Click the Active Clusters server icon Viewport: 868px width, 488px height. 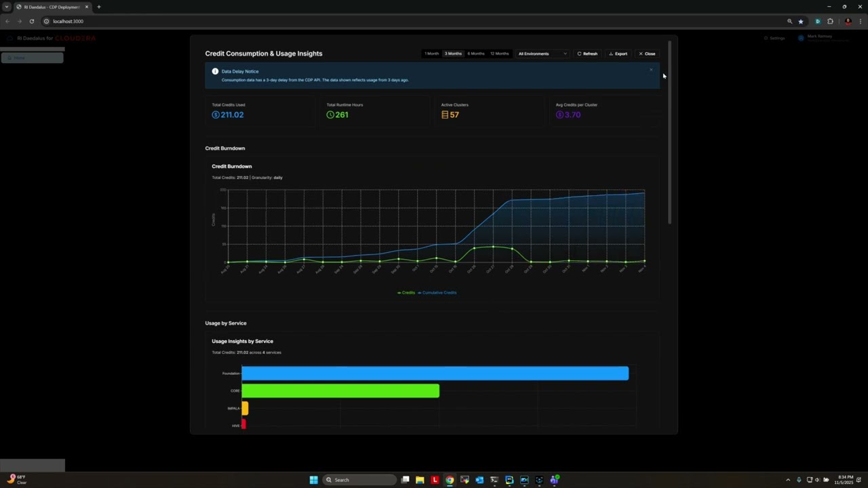tap(445, 115)
